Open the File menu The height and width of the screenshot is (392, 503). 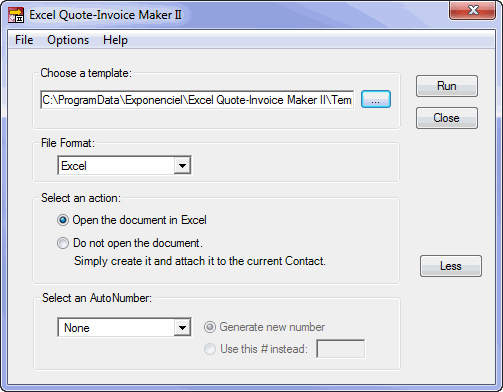point(24,40)
